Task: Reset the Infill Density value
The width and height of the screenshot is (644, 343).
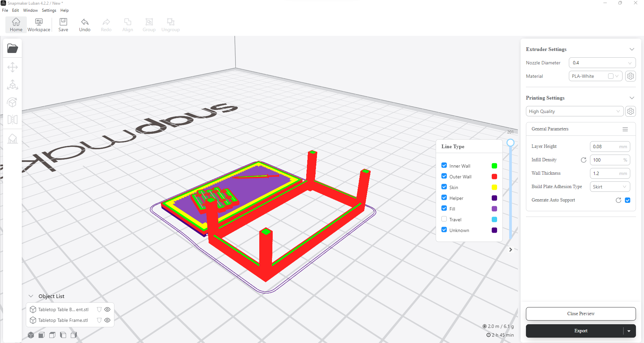Action: click(584, 160)
